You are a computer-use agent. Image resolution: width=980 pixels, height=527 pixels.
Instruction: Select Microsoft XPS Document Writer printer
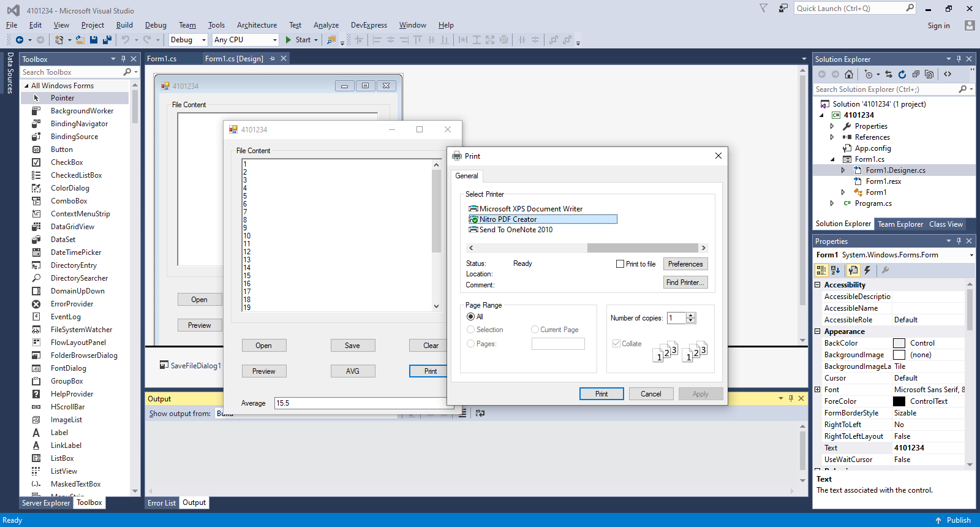526,209
